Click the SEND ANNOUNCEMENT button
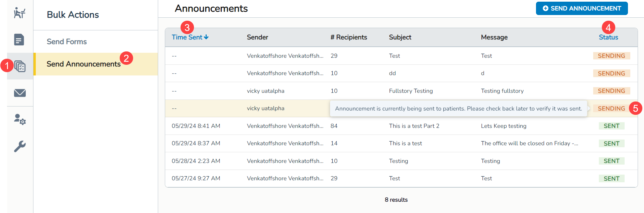The image size is (644, 213). pos(581,8)
